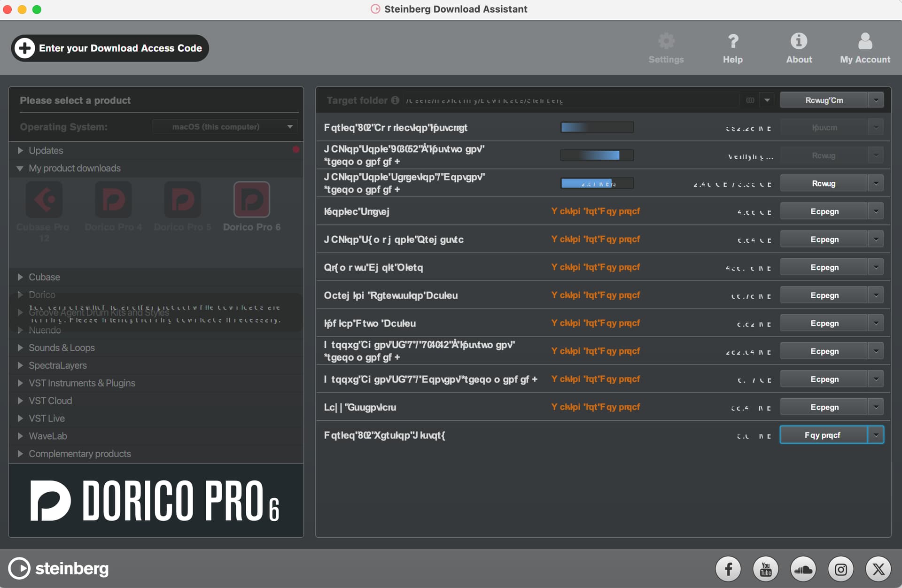
Task: Click 'Ecpegn' in the 'Qn{orwu' row
Action: tap(824, 267)
